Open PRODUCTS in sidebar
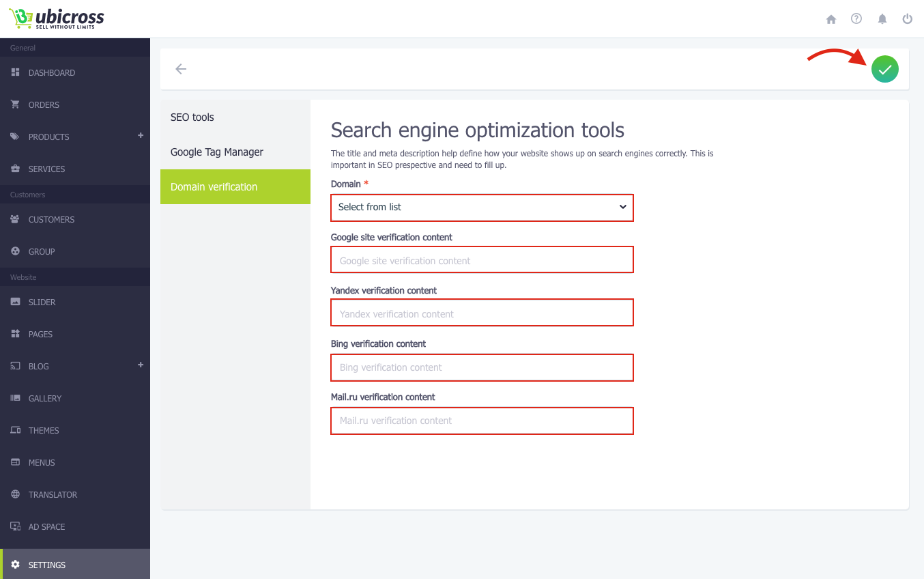Viewport: 924px width, 579px height. 75,137
